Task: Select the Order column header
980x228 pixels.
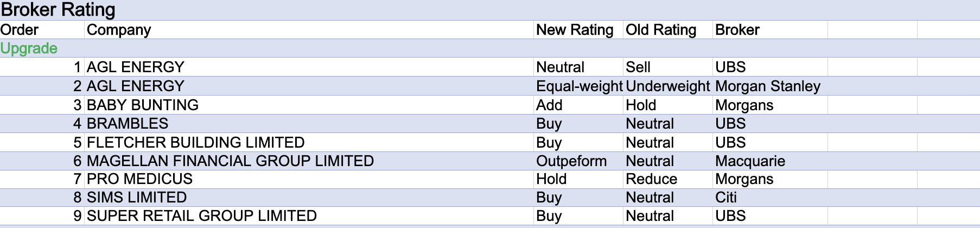Action: point(20,30)
